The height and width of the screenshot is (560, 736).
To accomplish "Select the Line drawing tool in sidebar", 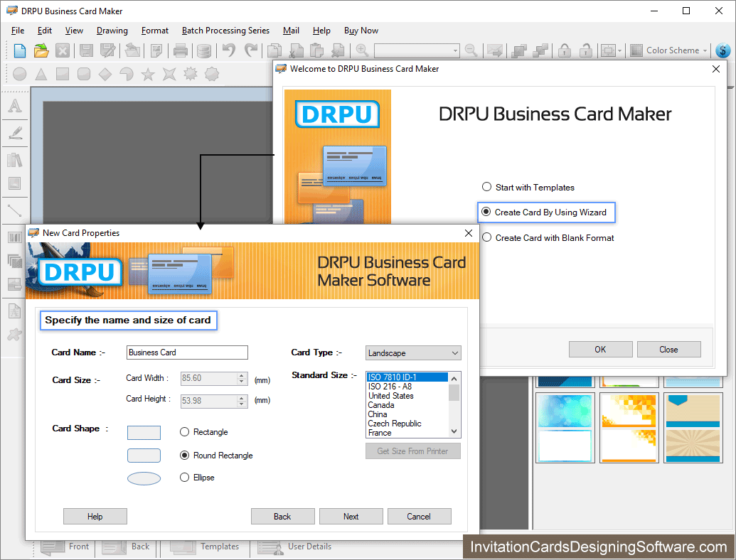I will pos(15,210).
